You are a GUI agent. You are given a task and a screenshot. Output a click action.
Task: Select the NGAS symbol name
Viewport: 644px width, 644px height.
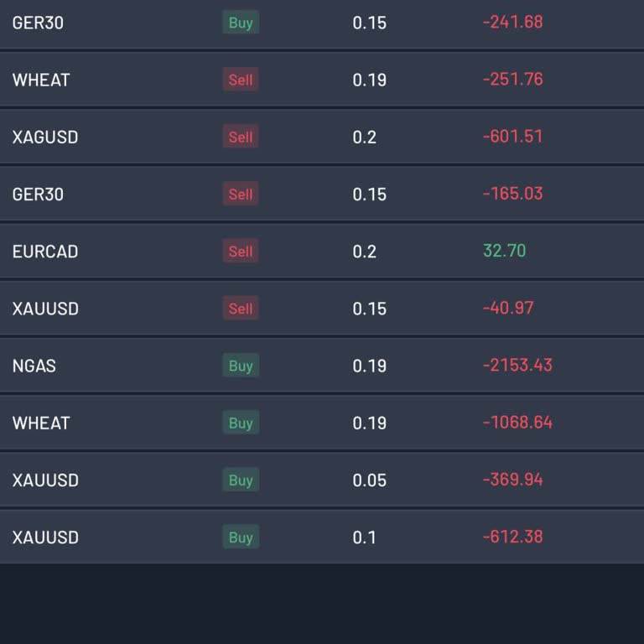click(x=34, y=366)
